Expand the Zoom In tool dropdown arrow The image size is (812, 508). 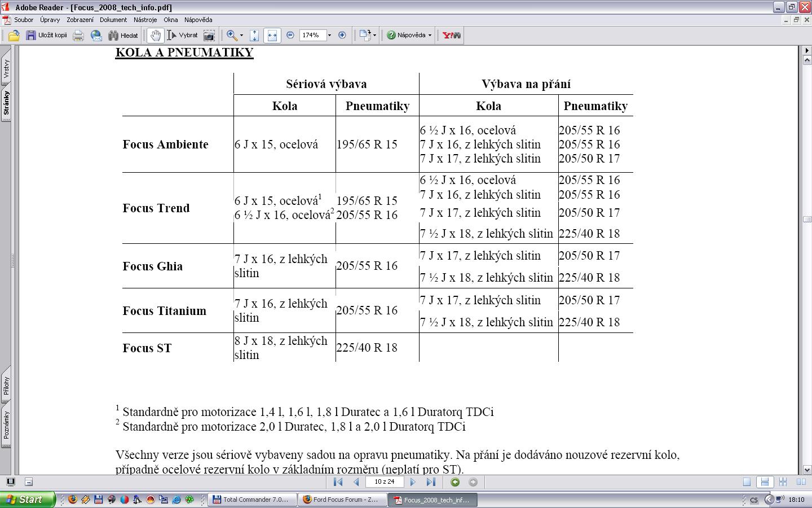[x=242, y=36]
